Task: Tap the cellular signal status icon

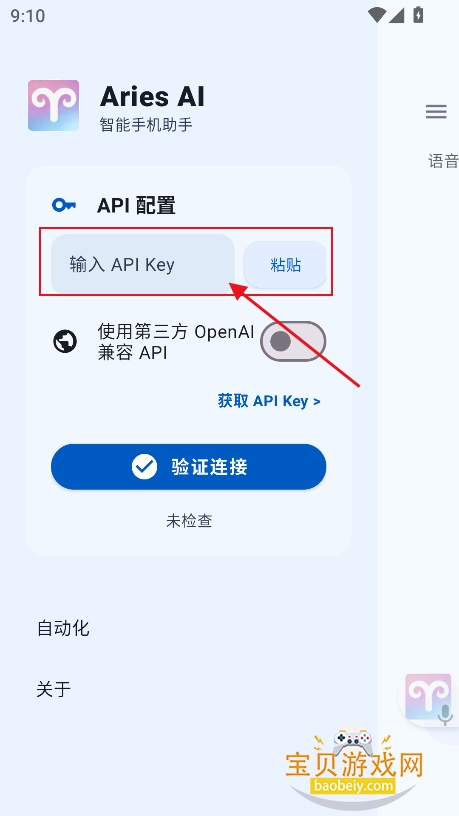Action: [396, 15]
